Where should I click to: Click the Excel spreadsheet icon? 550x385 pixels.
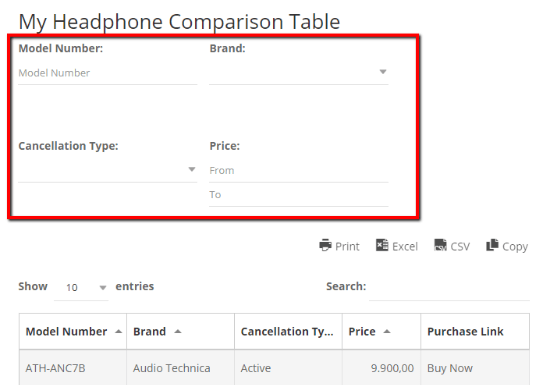click(x=382, y=245)
